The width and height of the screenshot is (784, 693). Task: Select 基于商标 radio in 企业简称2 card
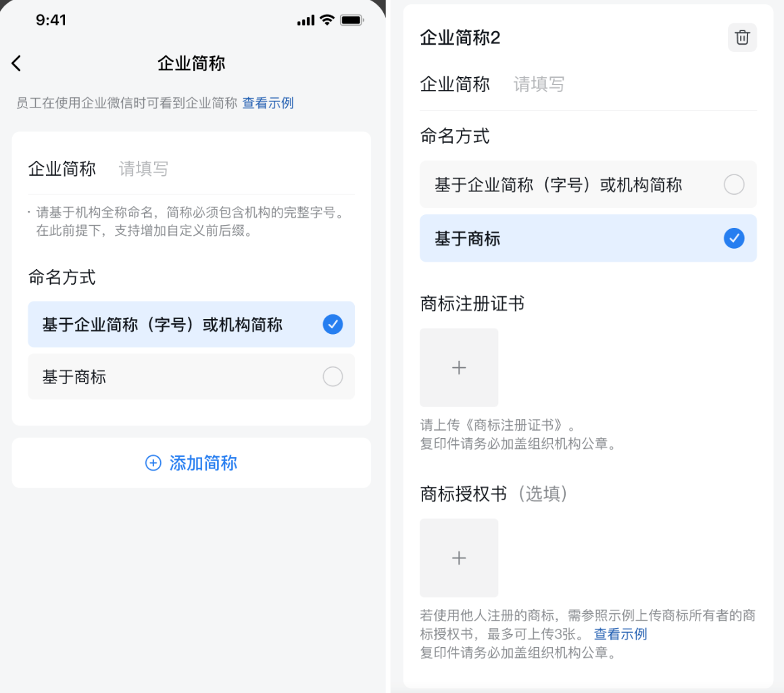point(733,238)
